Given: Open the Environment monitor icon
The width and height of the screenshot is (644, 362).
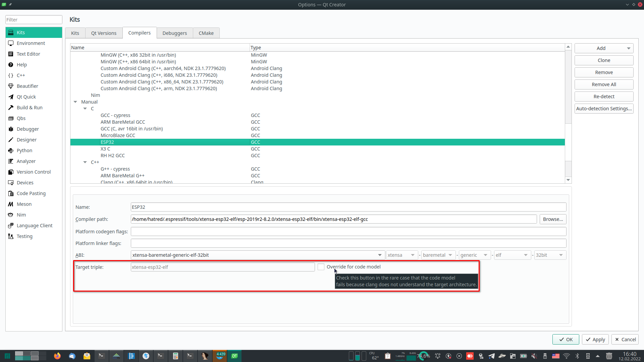Looking at the screenshot, I should [11, 43].
